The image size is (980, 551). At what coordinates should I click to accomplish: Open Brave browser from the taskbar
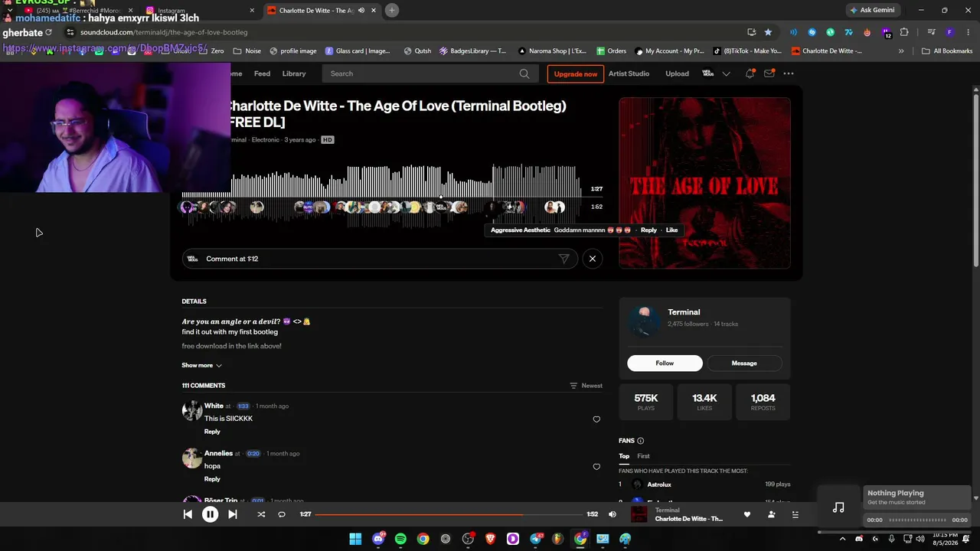pyautogui.click(x=490, y=539)
